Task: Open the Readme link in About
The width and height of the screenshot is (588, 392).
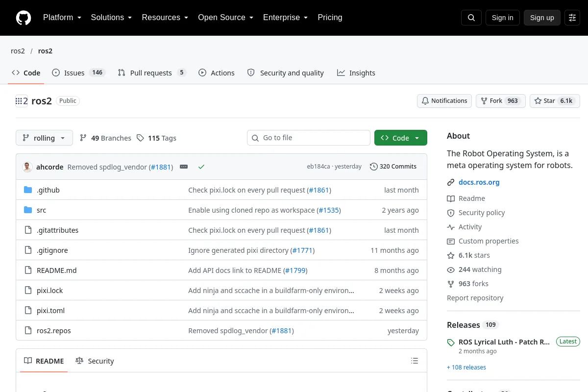Action: tap(466, 198)
